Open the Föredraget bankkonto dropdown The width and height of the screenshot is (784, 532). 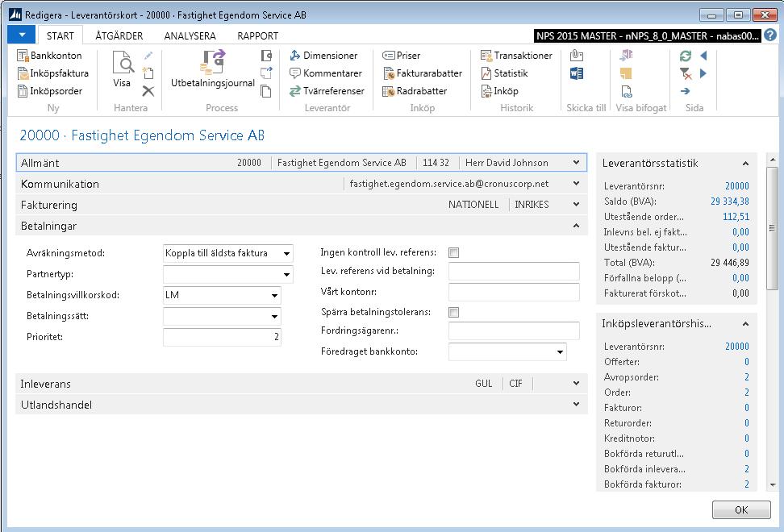coord(560,352)
